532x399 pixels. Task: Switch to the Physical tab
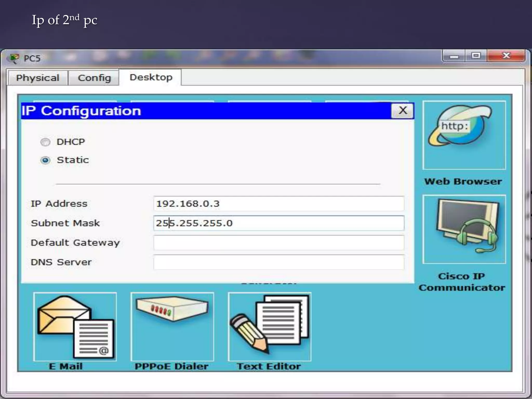point(38,78)
